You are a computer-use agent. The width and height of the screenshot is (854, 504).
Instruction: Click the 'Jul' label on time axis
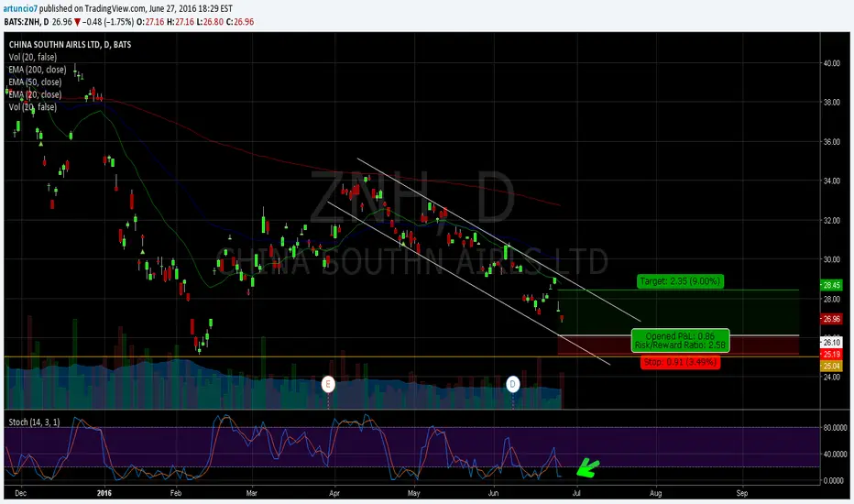pos(576,493)
